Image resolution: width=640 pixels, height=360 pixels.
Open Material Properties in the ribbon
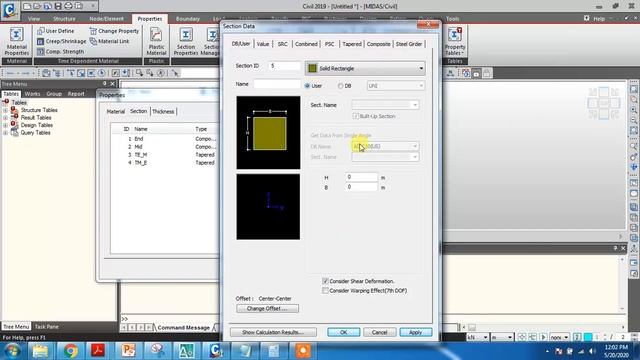pyautogui.click(x=16, y=41)
